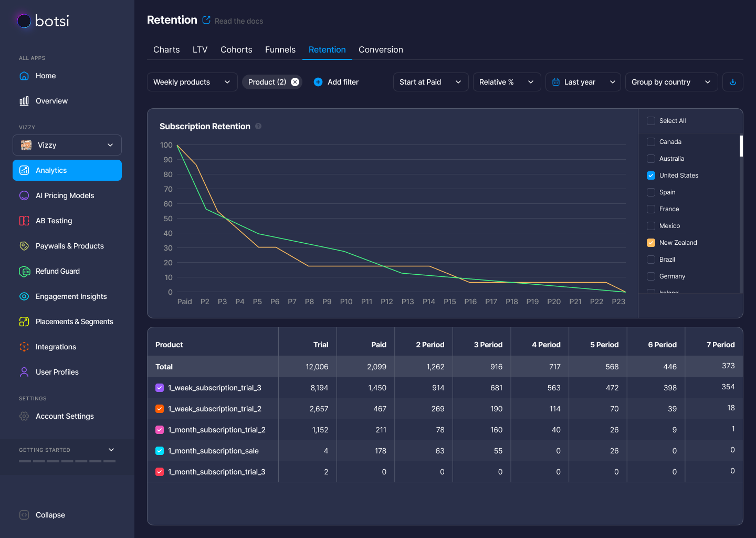Open the Read the docs link
This screenshot has width=756, height=538.
click(238, 21)
